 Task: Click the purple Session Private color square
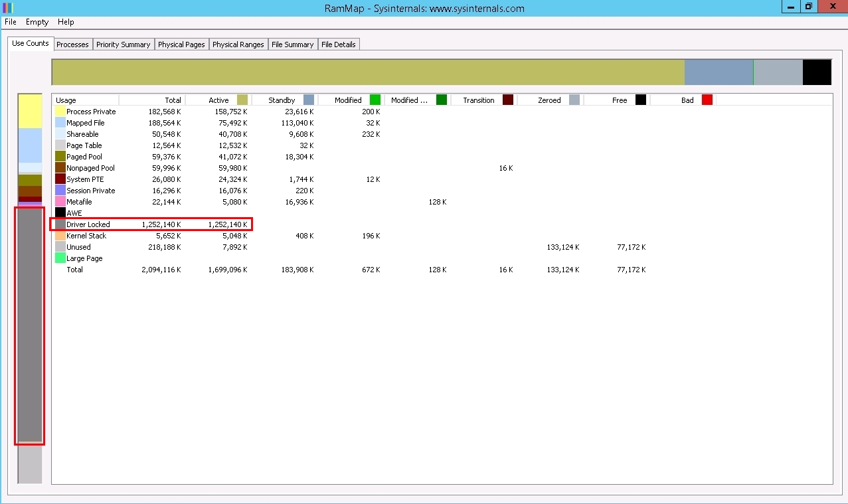(x=60, y=191)
